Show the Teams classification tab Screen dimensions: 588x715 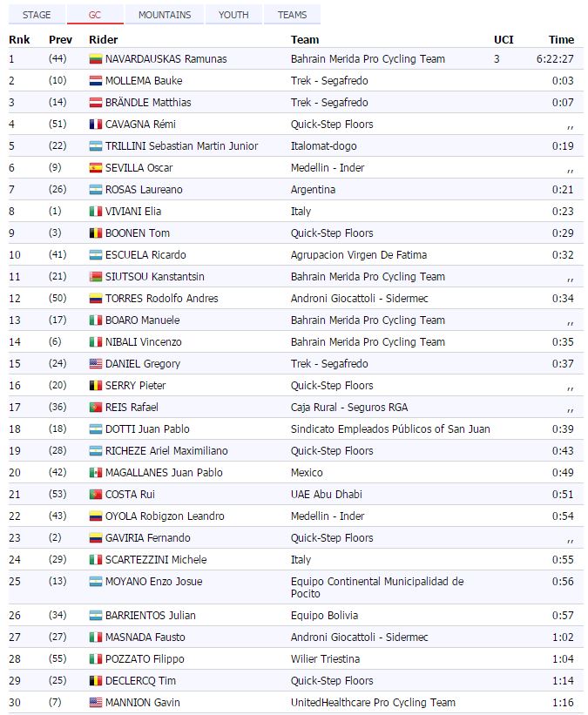pyautogui.click(x=292, y=15)
